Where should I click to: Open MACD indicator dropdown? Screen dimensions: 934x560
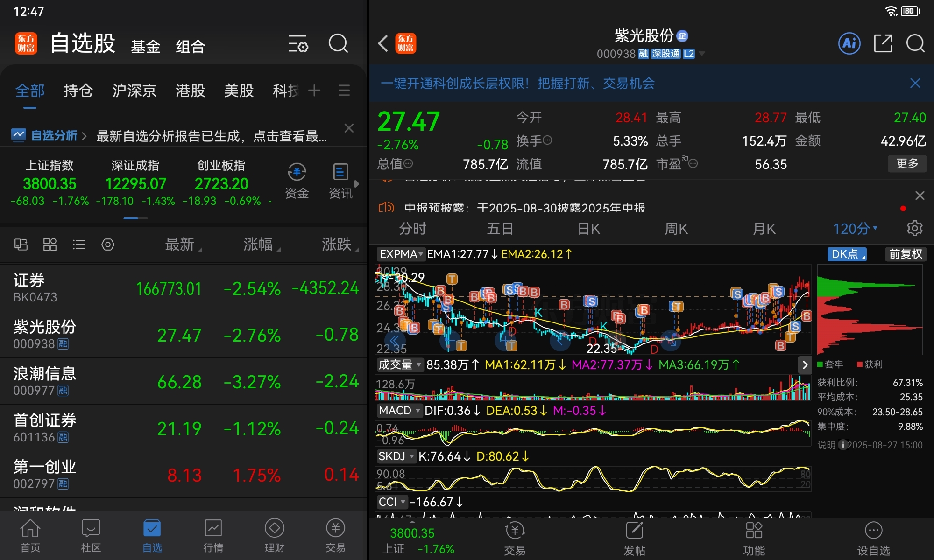[x=399, y=410]
